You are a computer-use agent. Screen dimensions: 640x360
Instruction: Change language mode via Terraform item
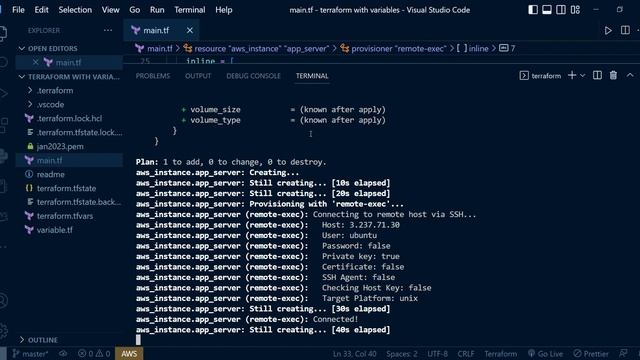[500, 354]
